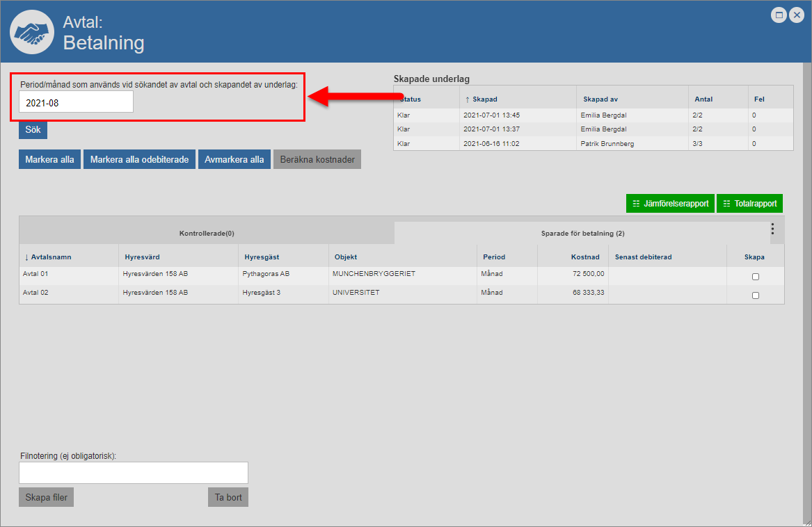Click Avmarkera alla to deselect
812x527 pixels.
pyautogui.click(x=234, y=159)
